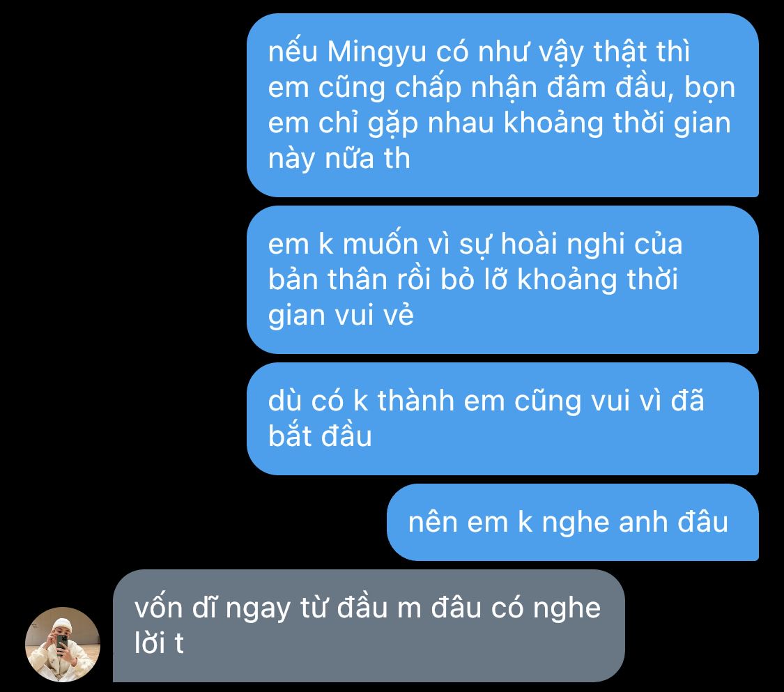Screen dimensions: 784x692
Task: Select the gray reply 'vốn dĩ ngay từ đầu'
Action: click(x=369, y=626)
